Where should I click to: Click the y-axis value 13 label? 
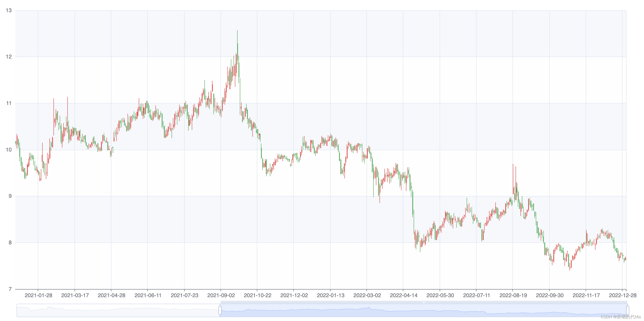[x=9, y=11]
